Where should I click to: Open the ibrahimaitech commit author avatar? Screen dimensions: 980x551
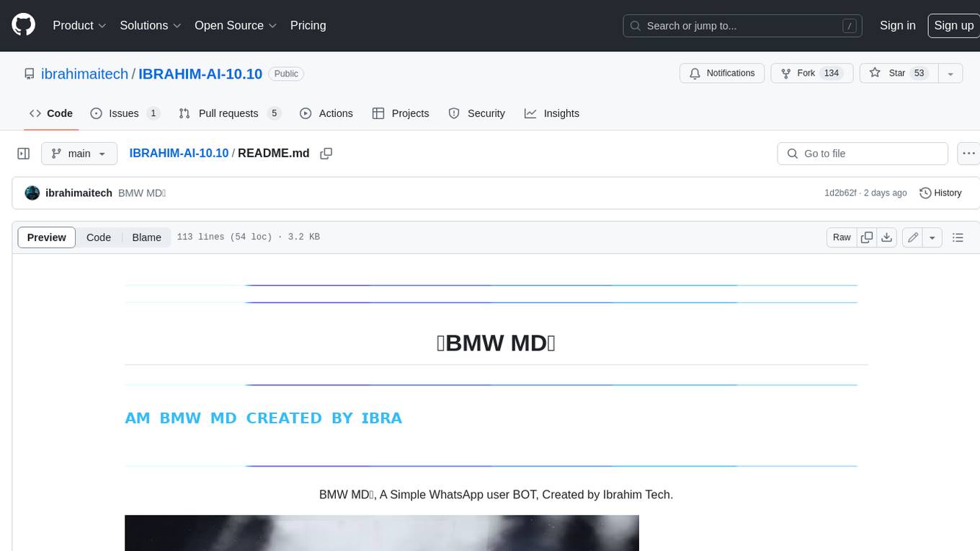(32, 193)
